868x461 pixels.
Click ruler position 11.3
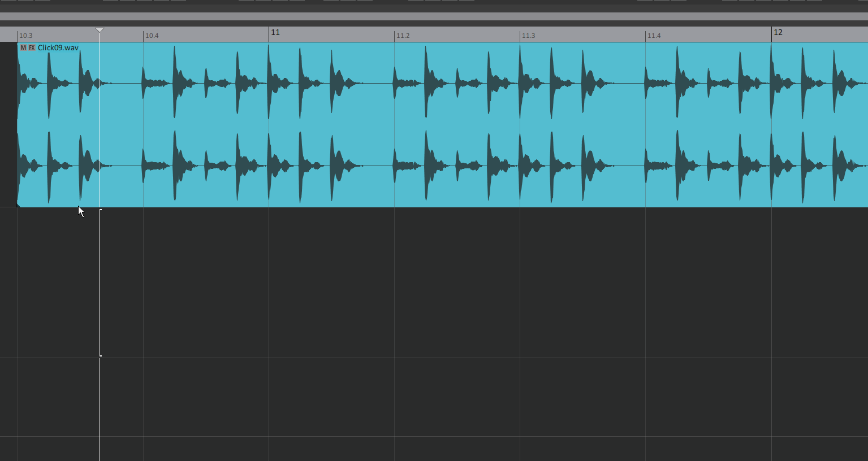[x=528, y=36]
